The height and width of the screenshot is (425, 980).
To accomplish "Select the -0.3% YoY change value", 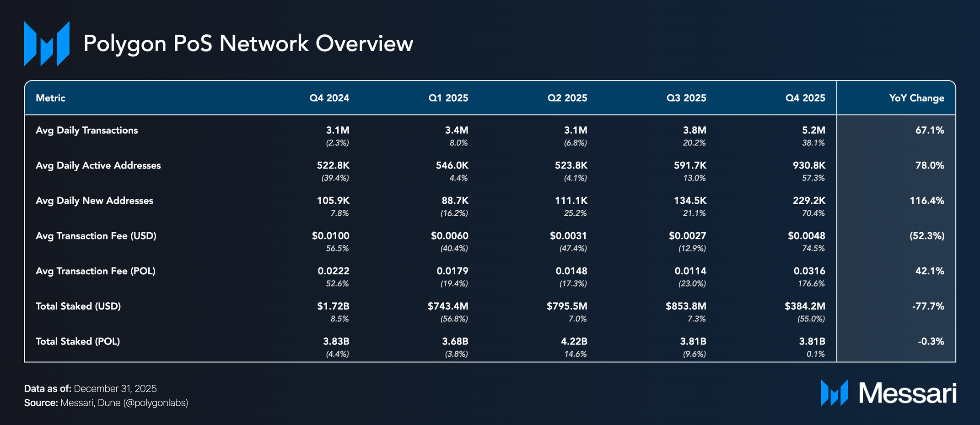I will (x=931, y=342).
